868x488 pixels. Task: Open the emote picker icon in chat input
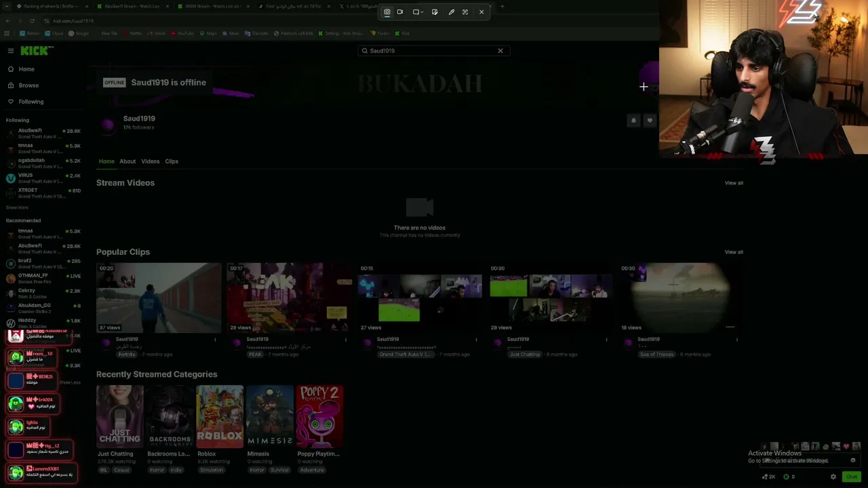pyautogui.click(x=853, y=460)
